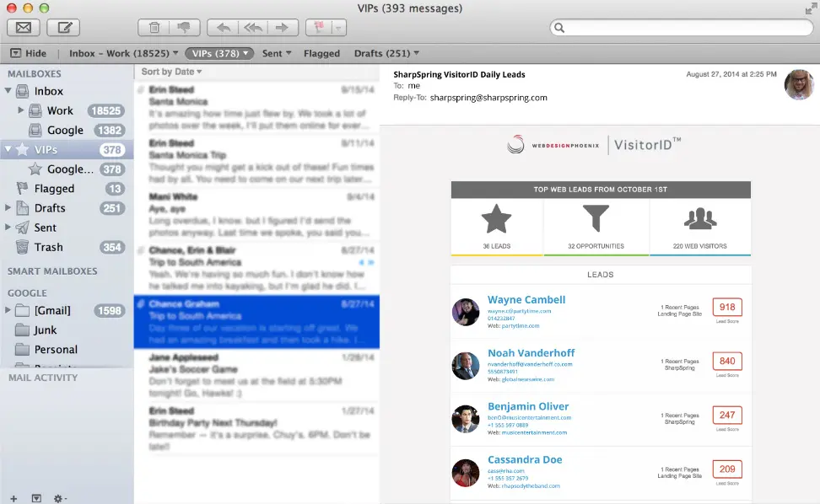Open the Wayne Cambell lead link
The height and width of the screenshot is (504, 820).
click(x=526, y=300)
